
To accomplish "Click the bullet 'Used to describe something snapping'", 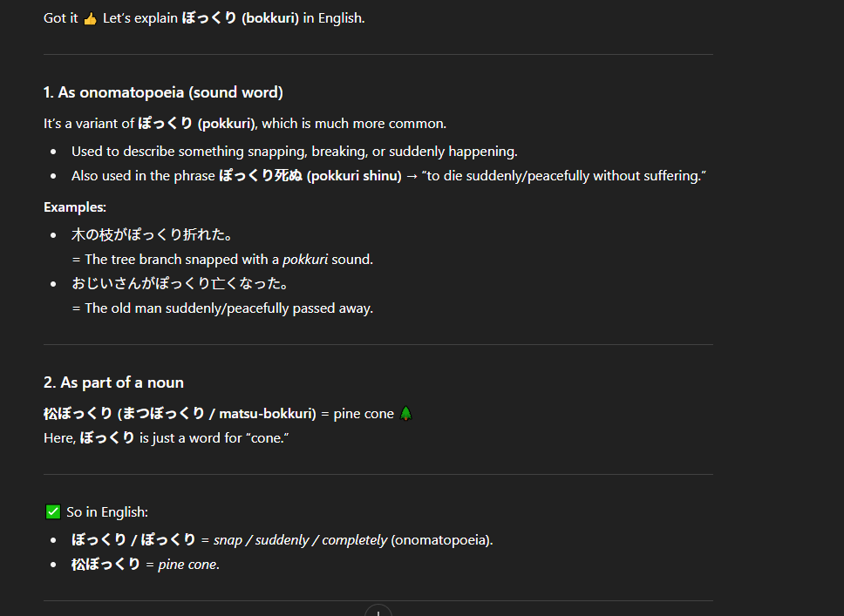I will (x=295, y=152).
